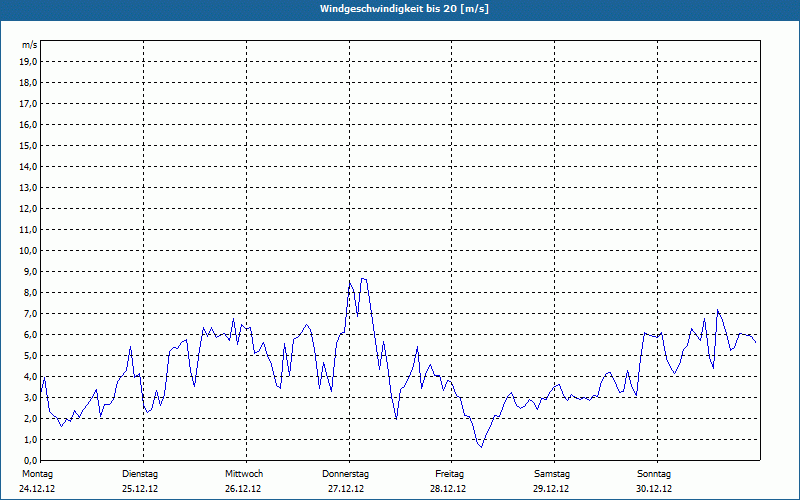Select the 15,0 y-axis value
The image size is (800, 500).
[x=28, y=145]
